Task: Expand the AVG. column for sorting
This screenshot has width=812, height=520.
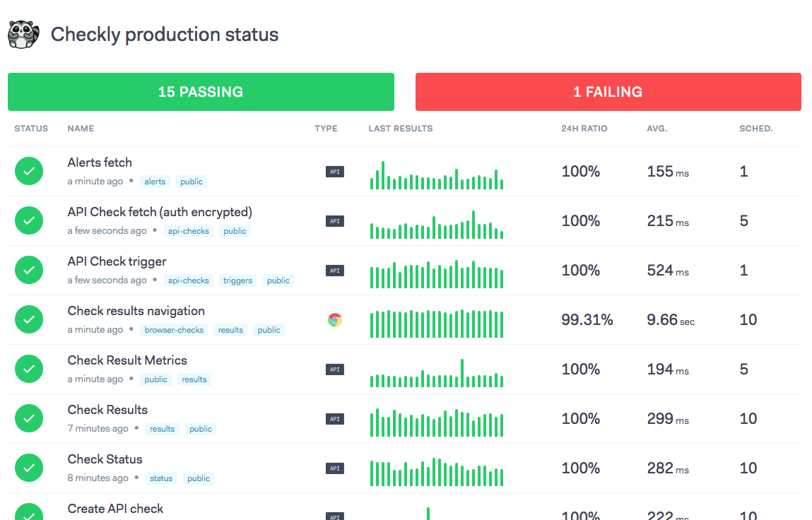Action: tap(657, 129)
